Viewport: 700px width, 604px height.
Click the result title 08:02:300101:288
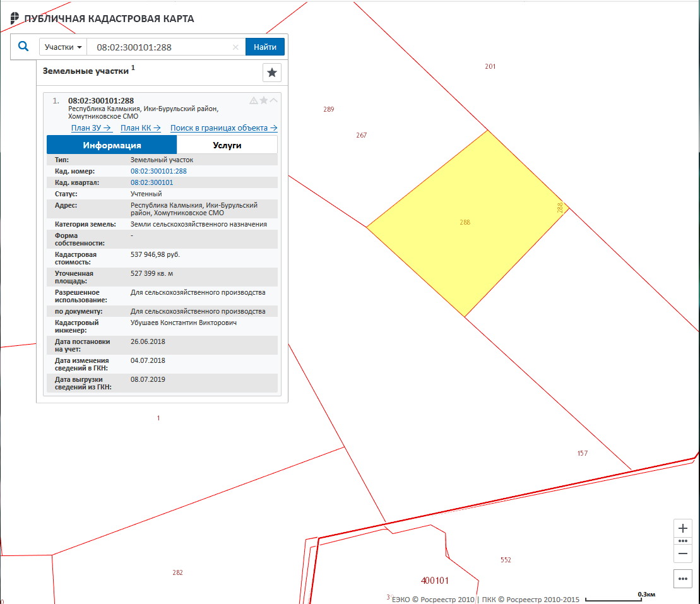(101, 101)
